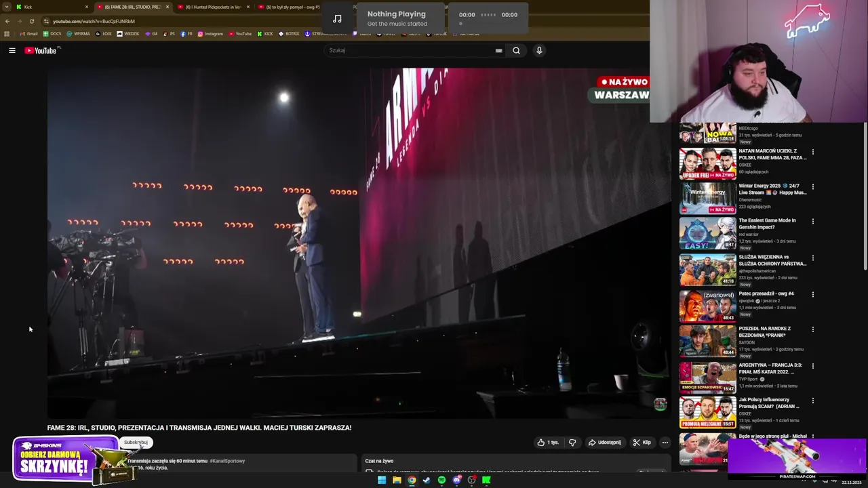Switch to the 'to był zły pomysł' tab
The height and width of the screenshot is (488, 868).
[x=292, y=7]
